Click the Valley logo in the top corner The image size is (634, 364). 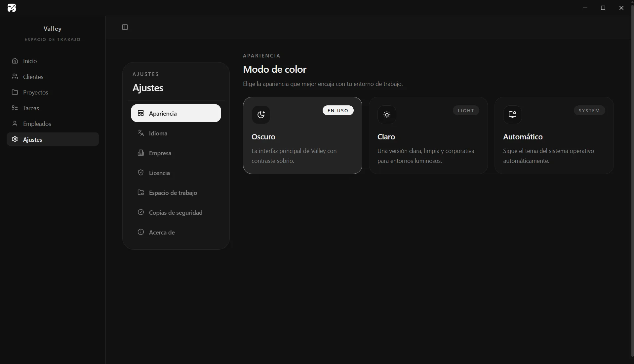[12, 8]
